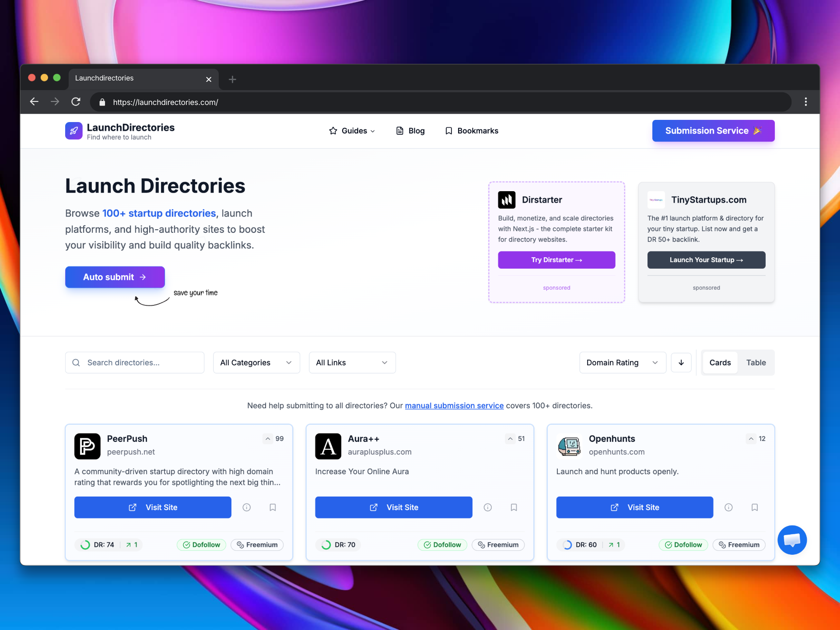Bookmark the Openhunts directory
The width and height of the screenshot is (840, 630).
point(755,507)
